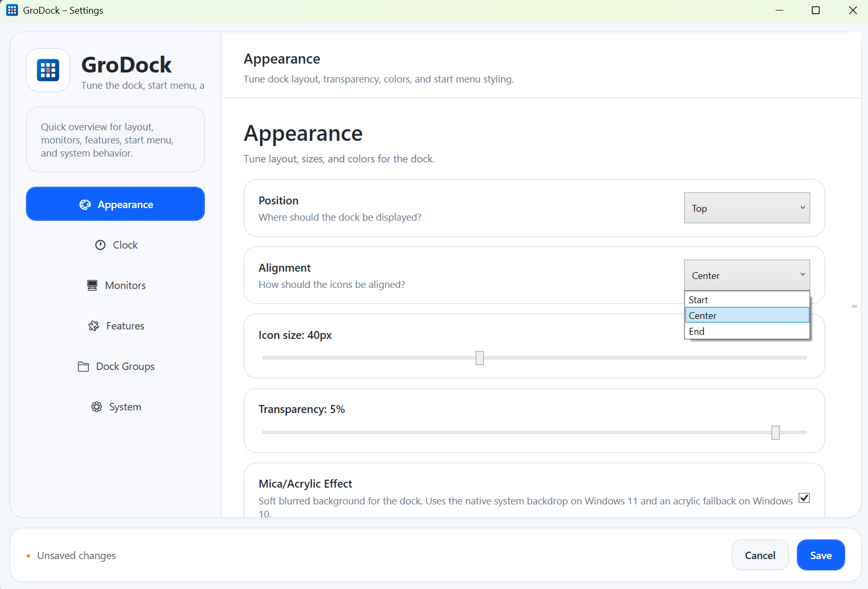Click the System gear icon
868x589 pixels.
97,407
